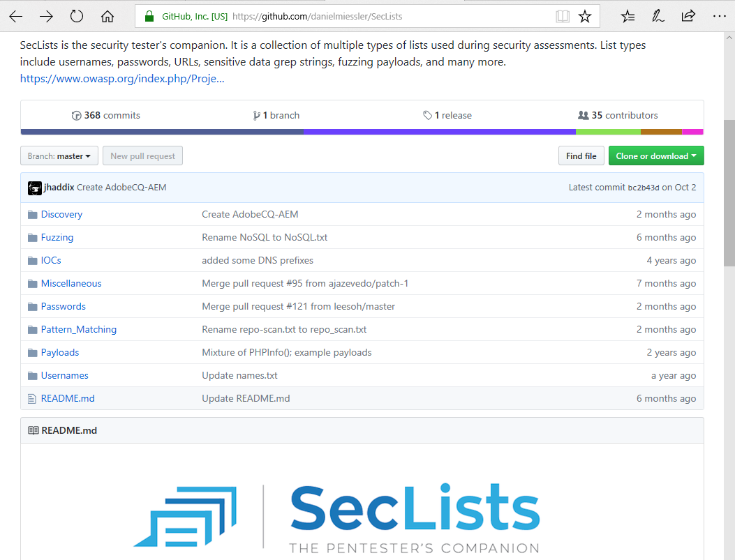735x560 pixels.
Task: Click the browser Back arrow icon
Action: point(15,16)
